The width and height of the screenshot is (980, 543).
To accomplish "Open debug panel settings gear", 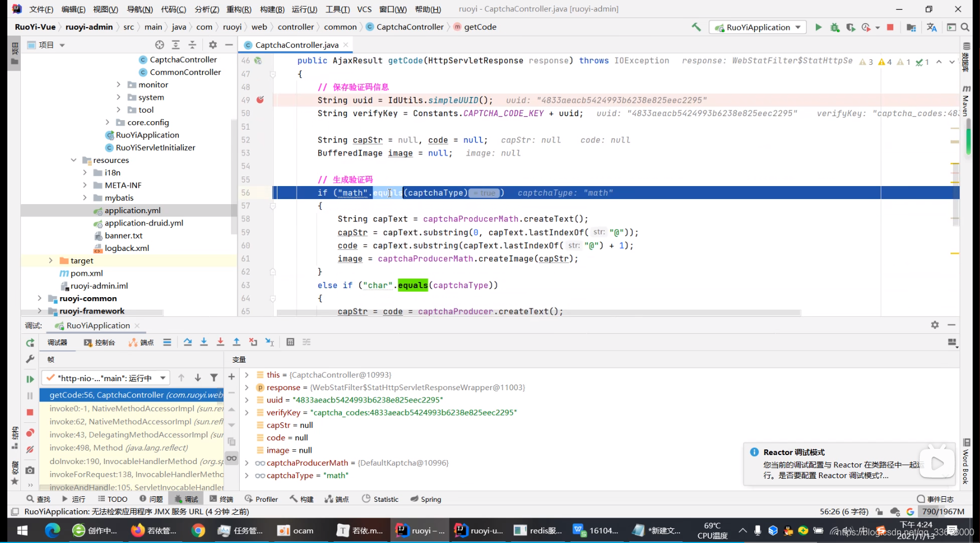I will [935, 325].
